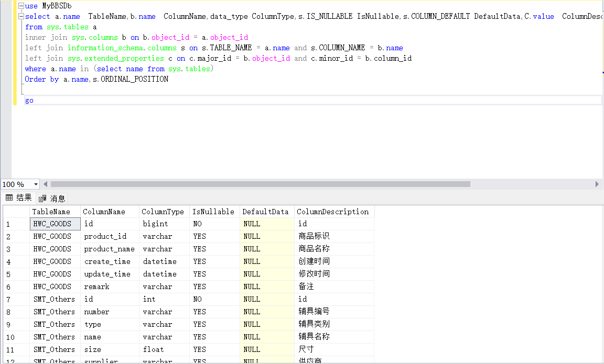Click the horizontal scrollbar thumb in editor
This screenshot has height=364, width=604.
(261, 184)
